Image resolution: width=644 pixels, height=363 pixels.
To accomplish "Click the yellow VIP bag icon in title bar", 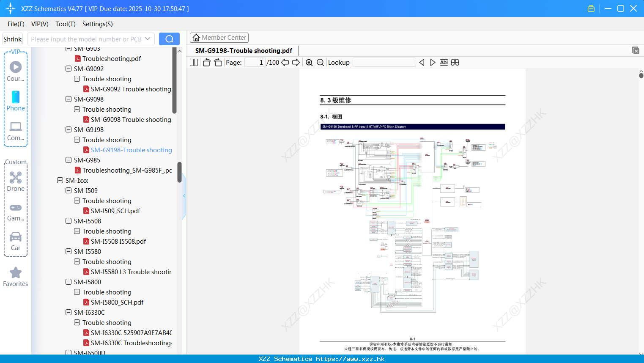I will tap(591, 8).
